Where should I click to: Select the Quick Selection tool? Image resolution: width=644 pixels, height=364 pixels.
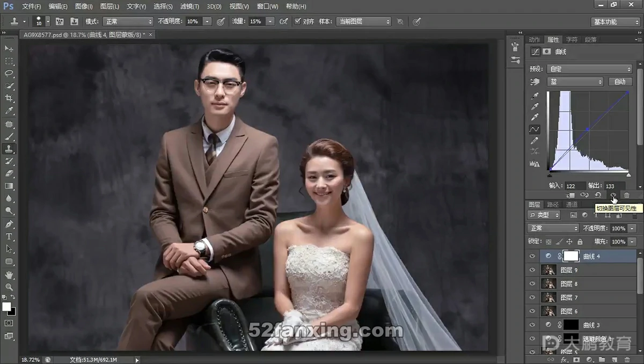[9, 86]
